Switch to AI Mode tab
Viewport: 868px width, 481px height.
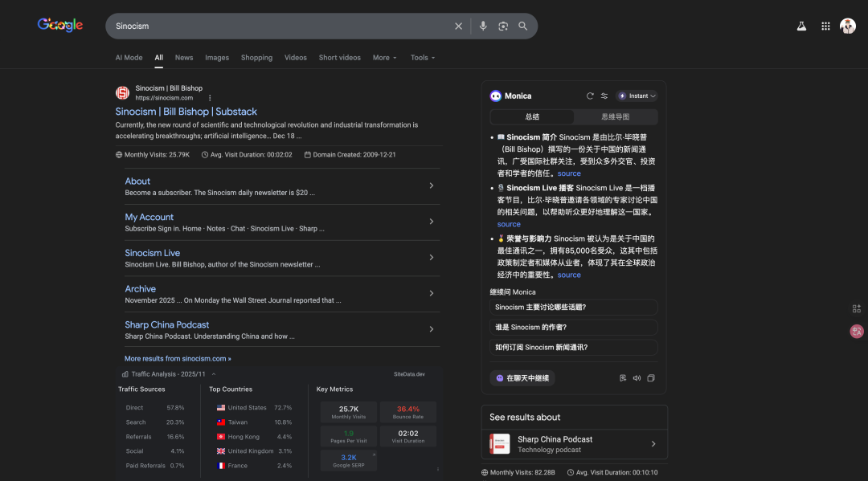click(x=129, y=58)
